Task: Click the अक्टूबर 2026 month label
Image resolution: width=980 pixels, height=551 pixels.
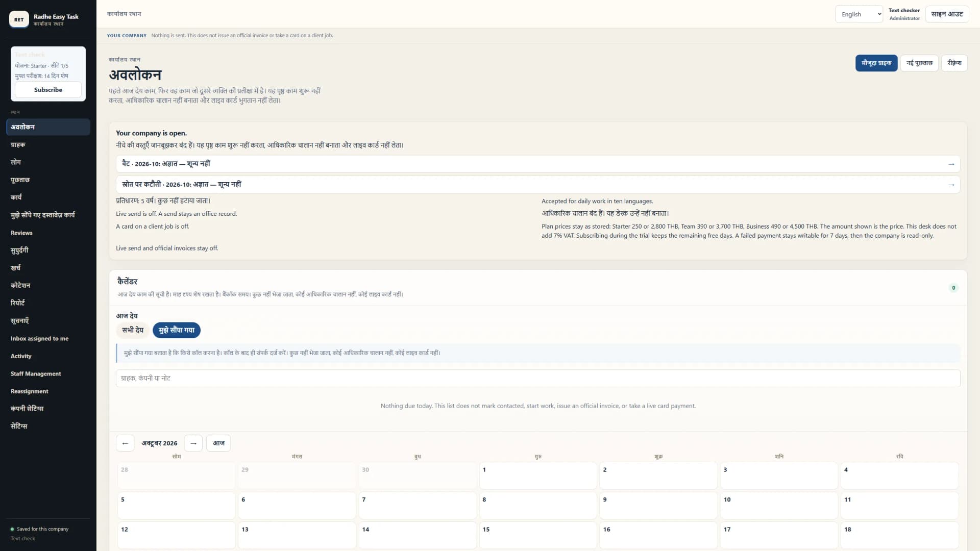Action: coord(159,443)
